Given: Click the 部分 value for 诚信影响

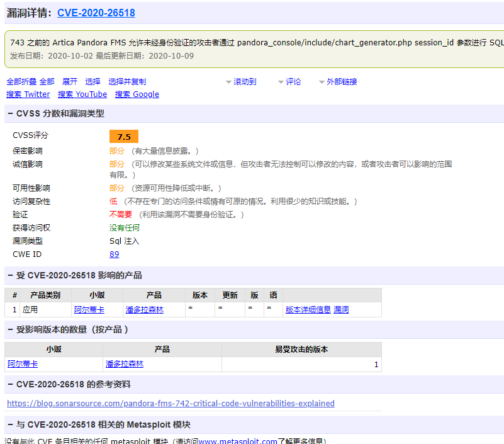Looking at the screenshot, I should tap(116, 164).
